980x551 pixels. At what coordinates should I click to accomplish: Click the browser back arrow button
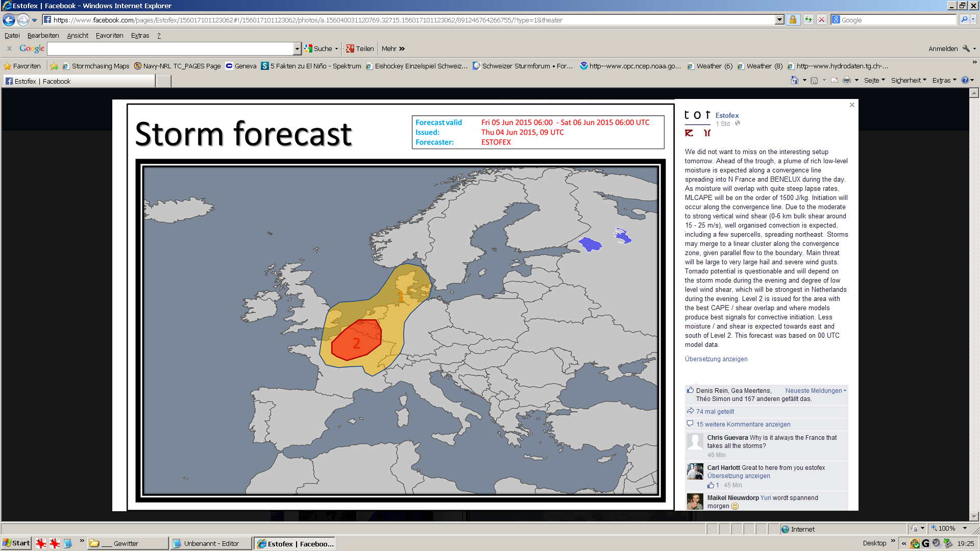point(9,20)
